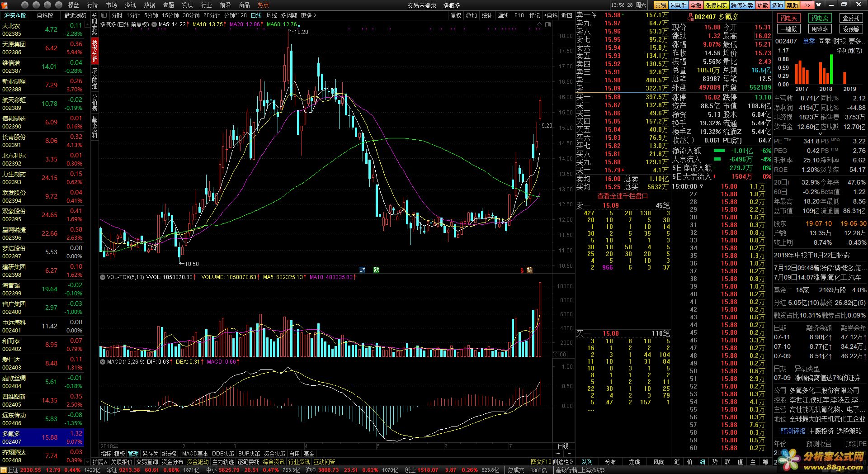The image size is (868, 474).
Task: Click the round icon beside VOL-TDX indicator
Action: click(x=103, y=277)
